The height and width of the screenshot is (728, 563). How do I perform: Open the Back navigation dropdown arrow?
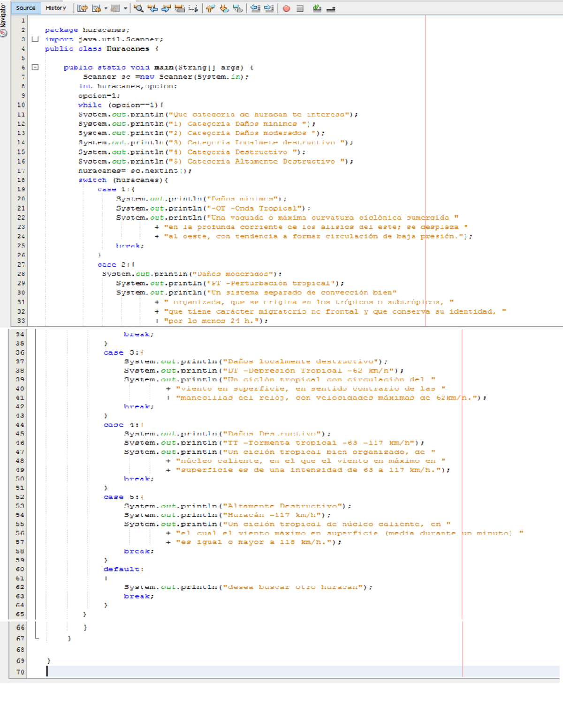point(106,8)
